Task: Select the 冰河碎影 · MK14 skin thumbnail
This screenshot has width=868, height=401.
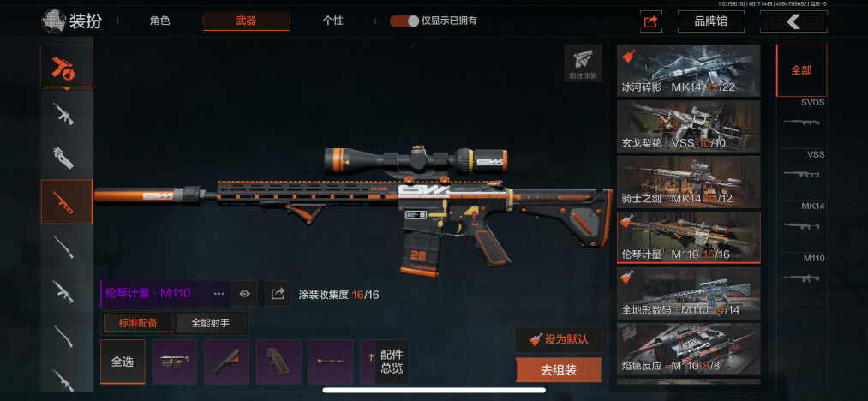Action: 689,71
